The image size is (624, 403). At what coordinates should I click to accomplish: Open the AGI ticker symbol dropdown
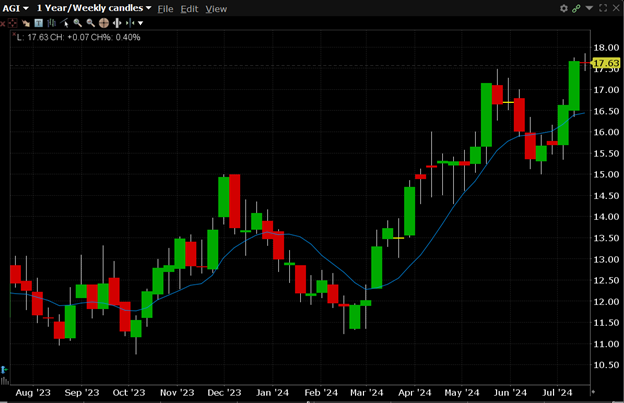[x=15, y=8]
